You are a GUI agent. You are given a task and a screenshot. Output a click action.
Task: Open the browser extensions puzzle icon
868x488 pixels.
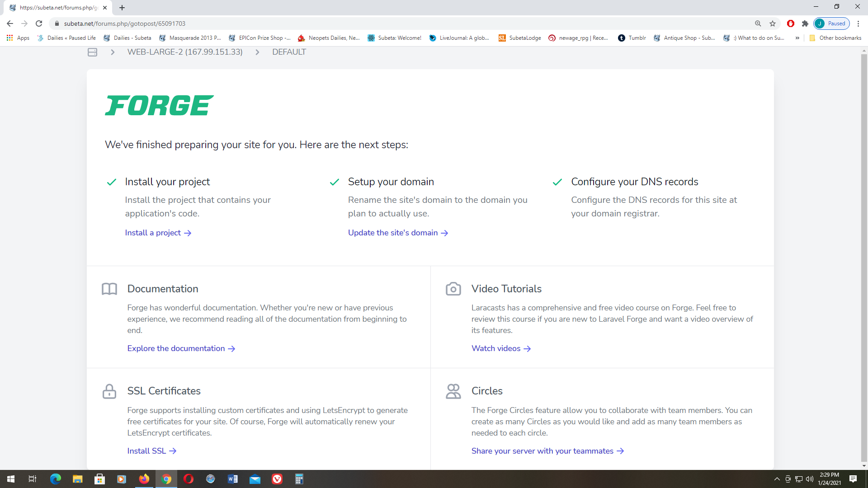805,23
